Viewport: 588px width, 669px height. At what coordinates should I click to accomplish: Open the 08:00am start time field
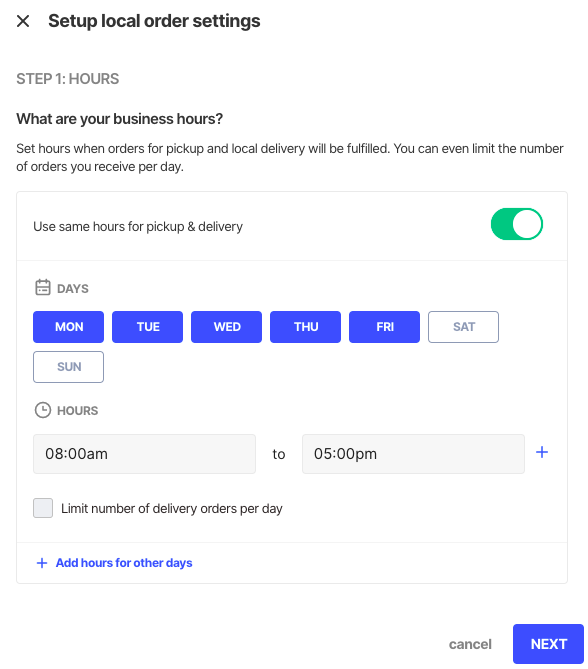[144, 454]
